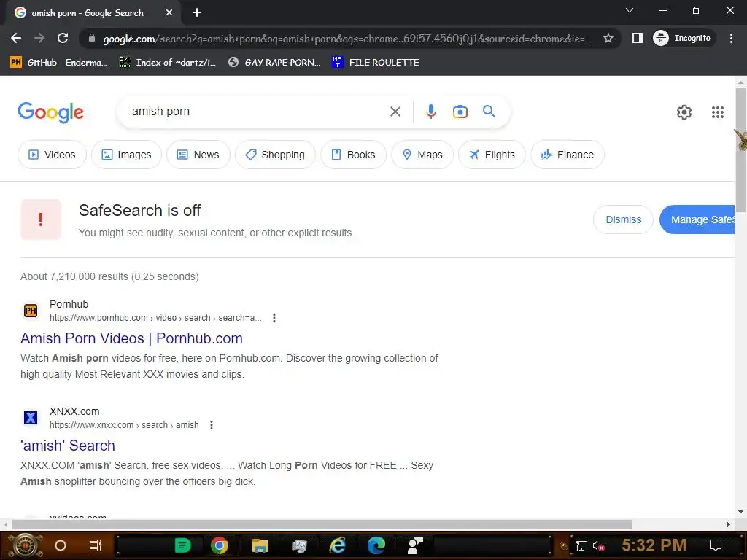Viewport: 747px width, 560px height.
Task: Reload the current page
Action: (x=63, y=38)
